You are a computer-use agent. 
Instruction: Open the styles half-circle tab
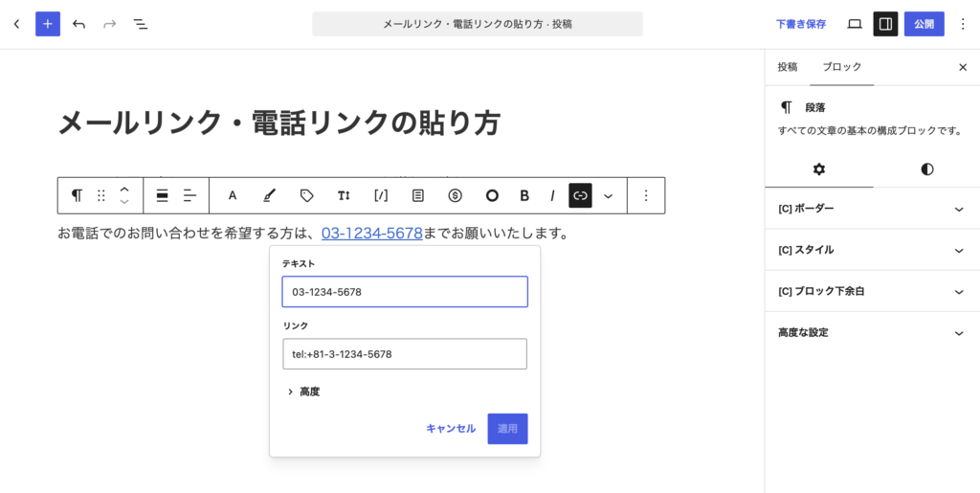pos(926,169)
